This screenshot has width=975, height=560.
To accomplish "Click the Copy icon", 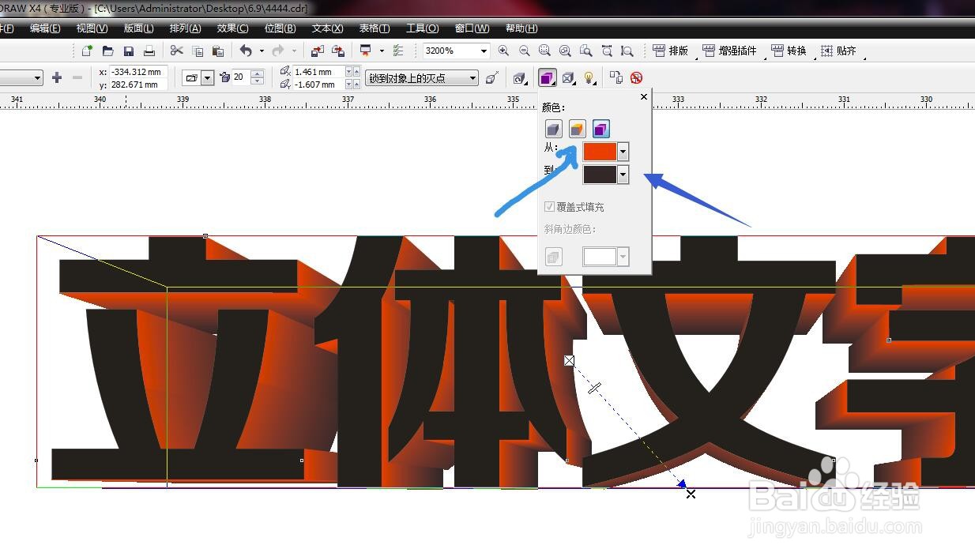I will (x=198, y=51).
